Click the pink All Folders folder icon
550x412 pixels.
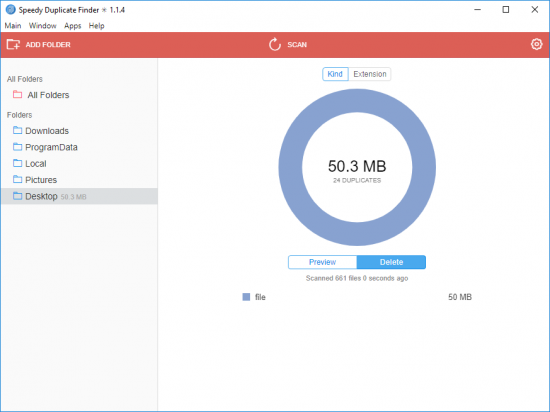(x=18, y=95)
